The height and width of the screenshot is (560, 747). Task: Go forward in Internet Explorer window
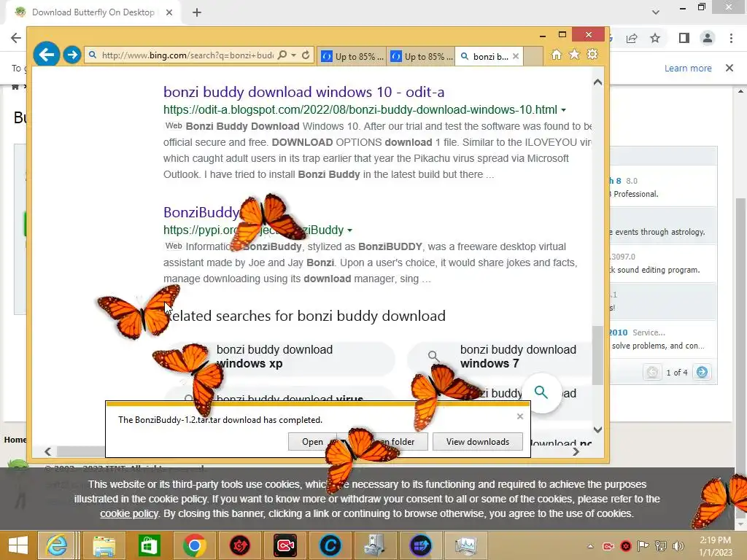pyautogui.click(x=72, y=55)
